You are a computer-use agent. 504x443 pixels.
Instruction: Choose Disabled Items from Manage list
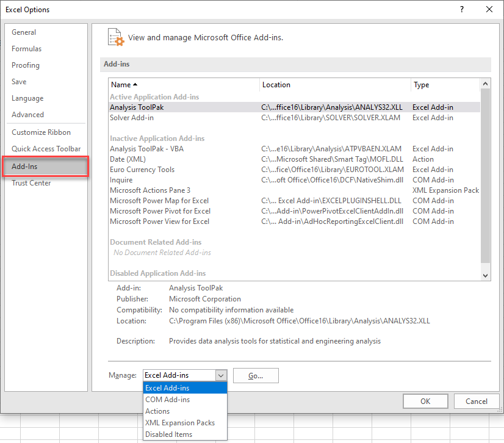tap(185, 434)
